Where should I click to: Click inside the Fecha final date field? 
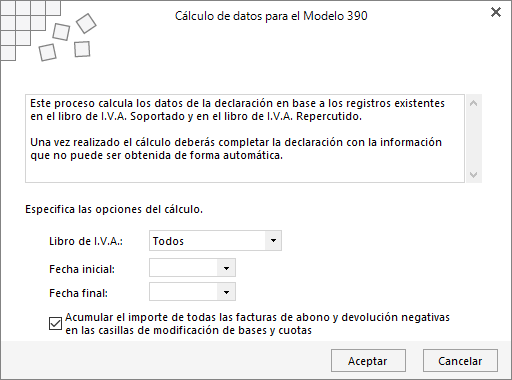point(183,292)
